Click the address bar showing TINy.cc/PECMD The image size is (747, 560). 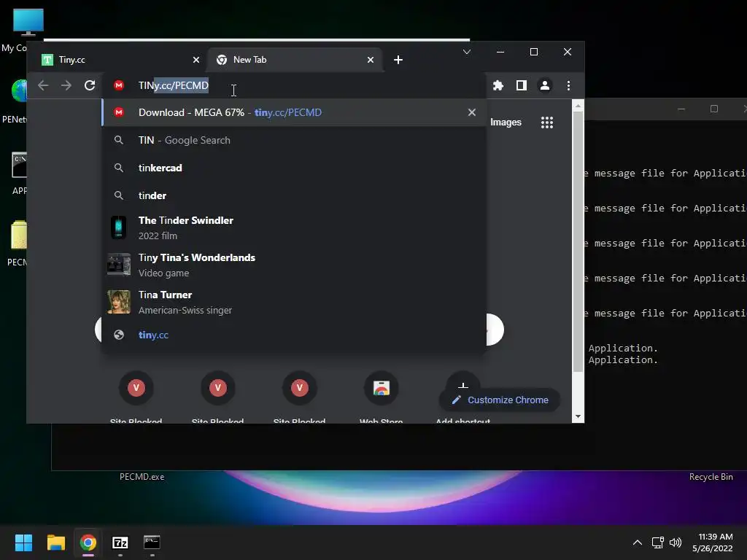295,85
